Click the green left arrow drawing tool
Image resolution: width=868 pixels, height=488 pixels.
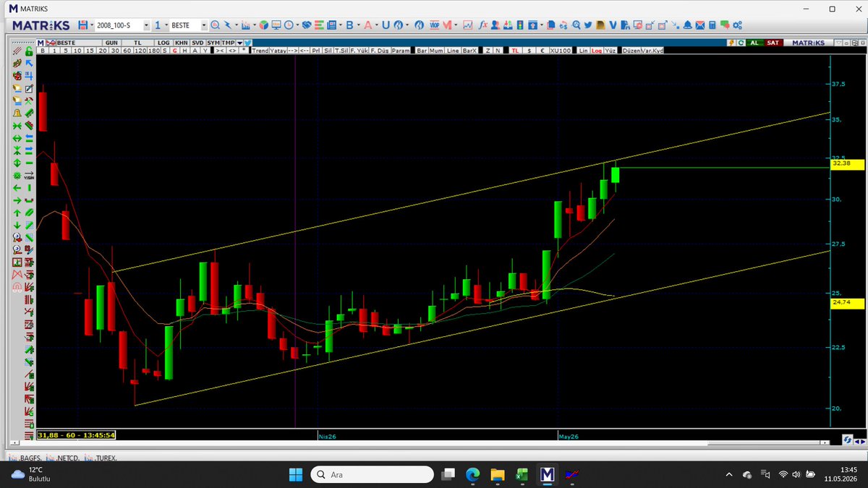pos(17,188)
